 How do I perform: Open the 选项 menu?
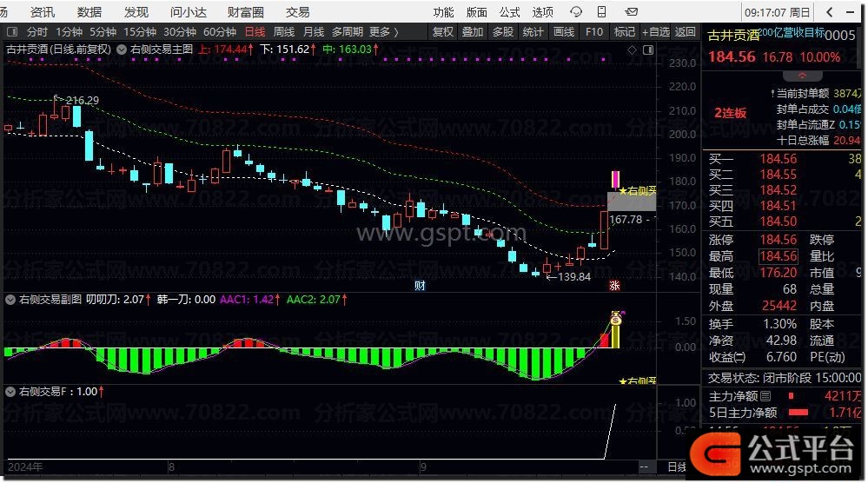(542, 12)
